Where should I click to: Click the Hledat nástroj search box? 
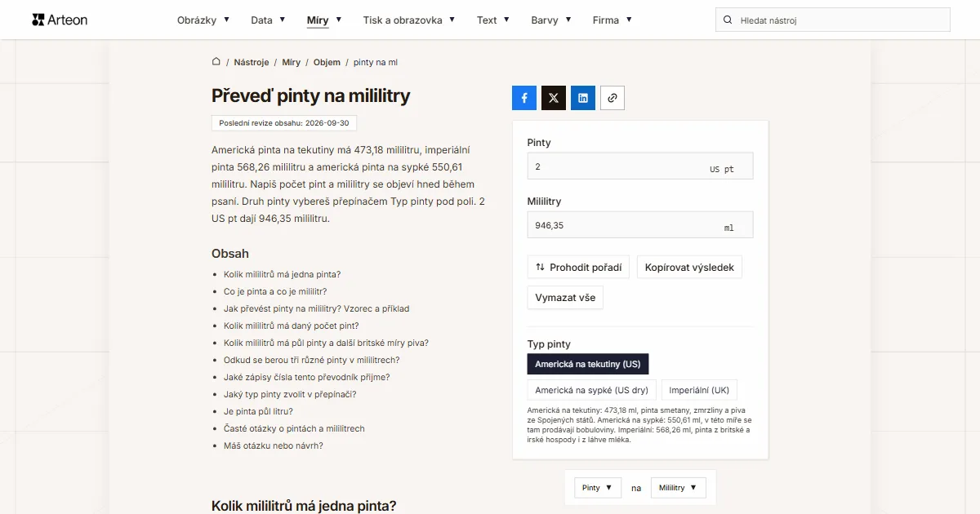833,20
